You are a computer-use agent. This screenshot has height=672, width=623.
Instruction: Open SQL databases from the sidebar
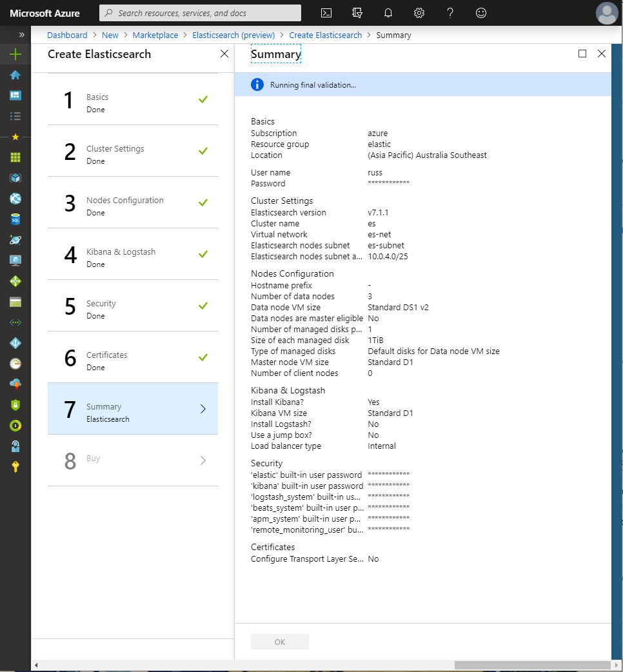pos(15,219)
